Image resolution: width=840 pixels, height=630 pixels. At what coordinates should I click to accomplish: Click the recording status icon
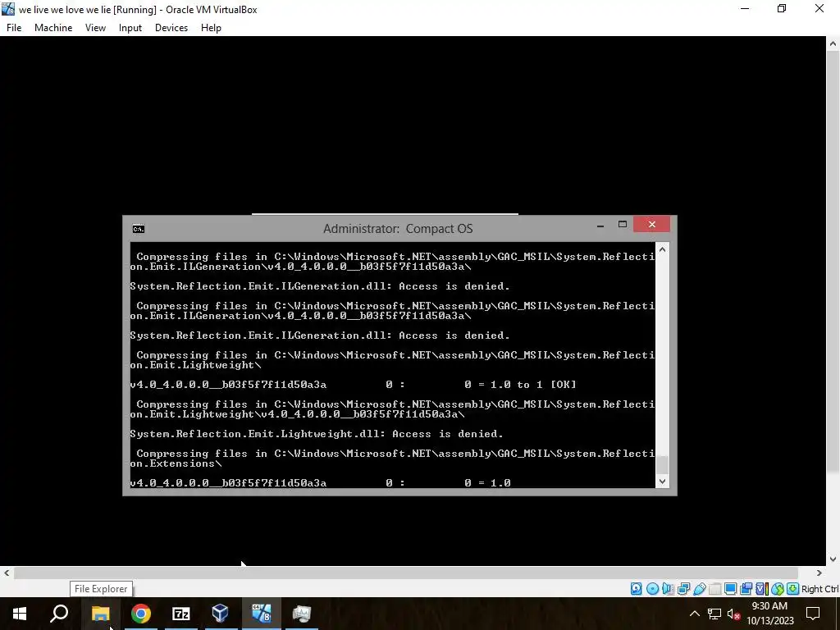[746, 589]
